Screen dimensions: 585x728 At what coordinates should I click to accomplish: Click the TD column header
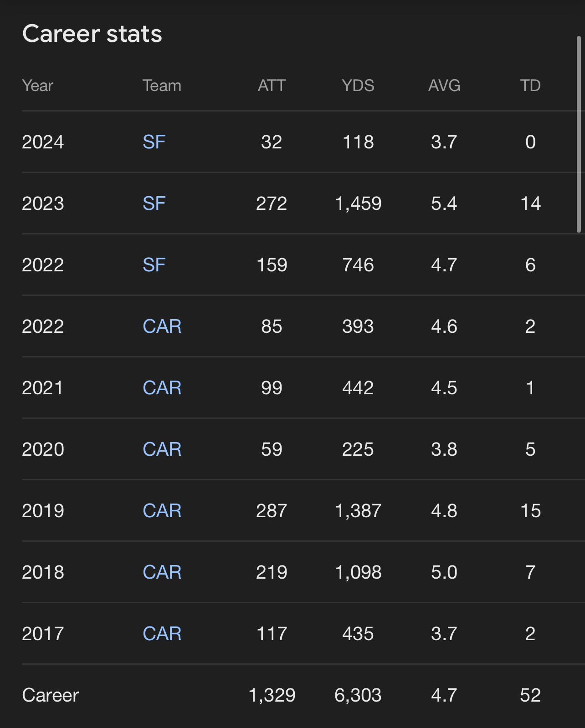(x=530, y=86)
